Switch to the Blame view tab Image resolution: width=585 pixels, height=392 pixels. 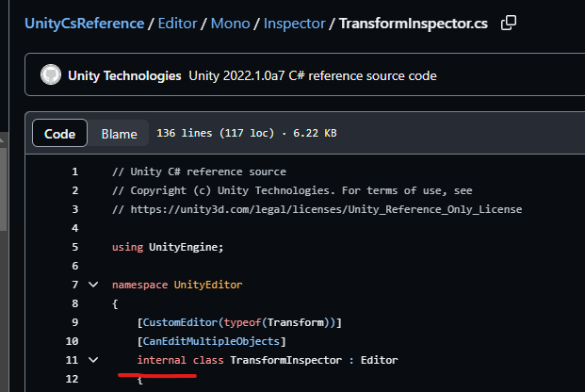tap(119, 134)
